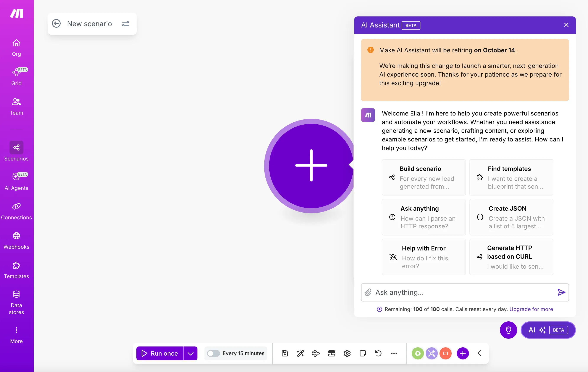The height and width of the screenshot is (372, 588).
Task: Open the Webhooks section
Action: 16,241
